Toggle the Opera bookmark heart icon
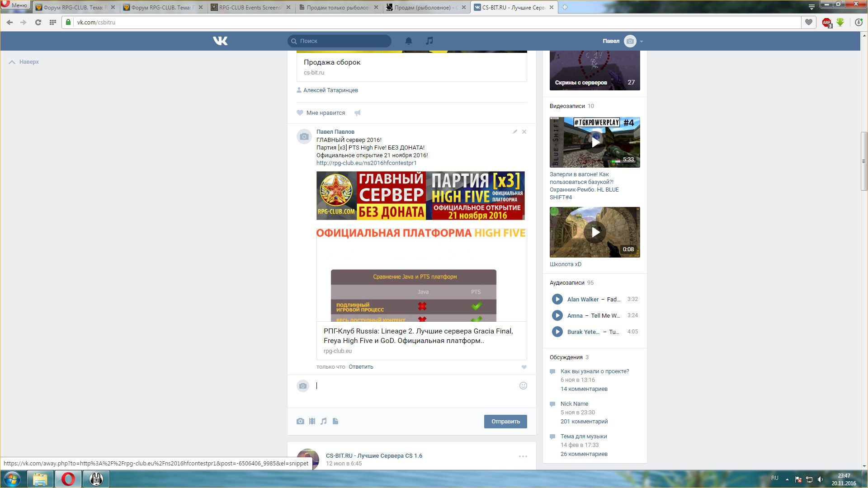 pos(808,22)
